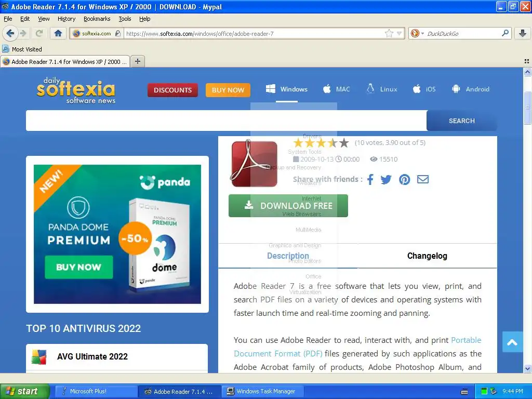Switch to the Changelog tab
Image resolution: width=532 pixels, height=399 pixels.
click(427, 256)
